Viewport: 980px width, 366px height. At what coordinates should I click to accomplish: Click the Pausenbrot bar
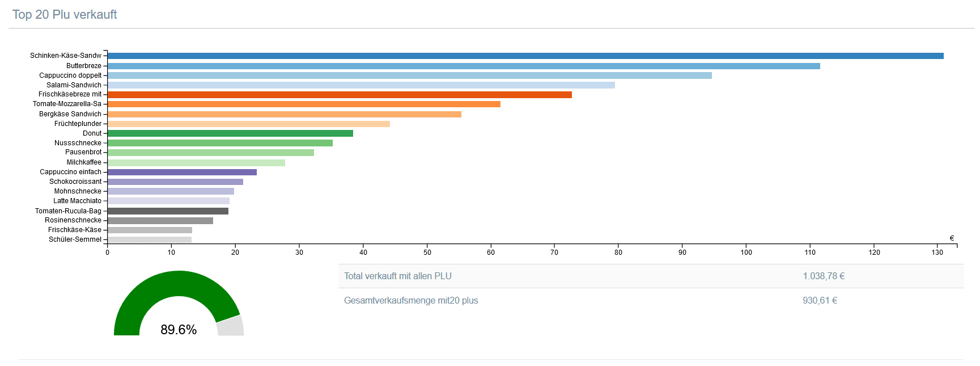(210, 153)
